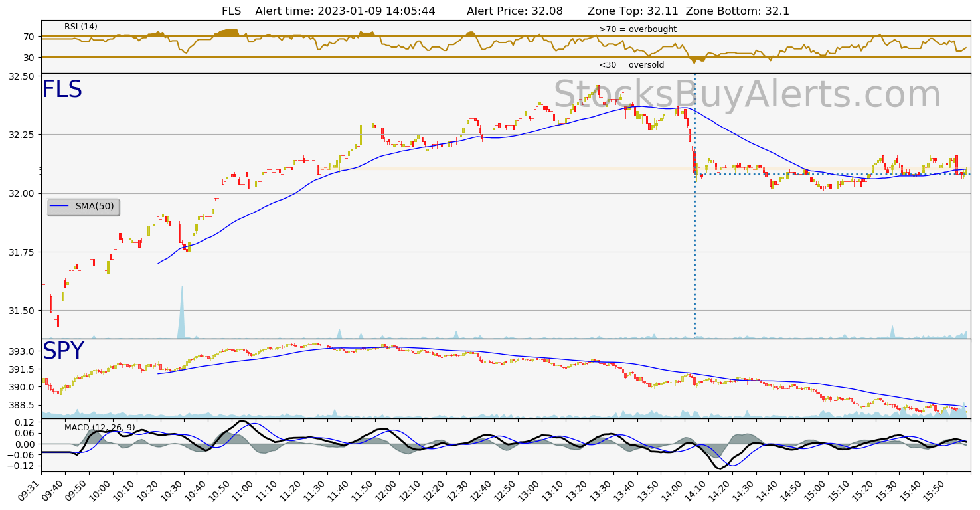
Task: Click the 'Alert Price: 32.08' title text
Action: [515, 11]
